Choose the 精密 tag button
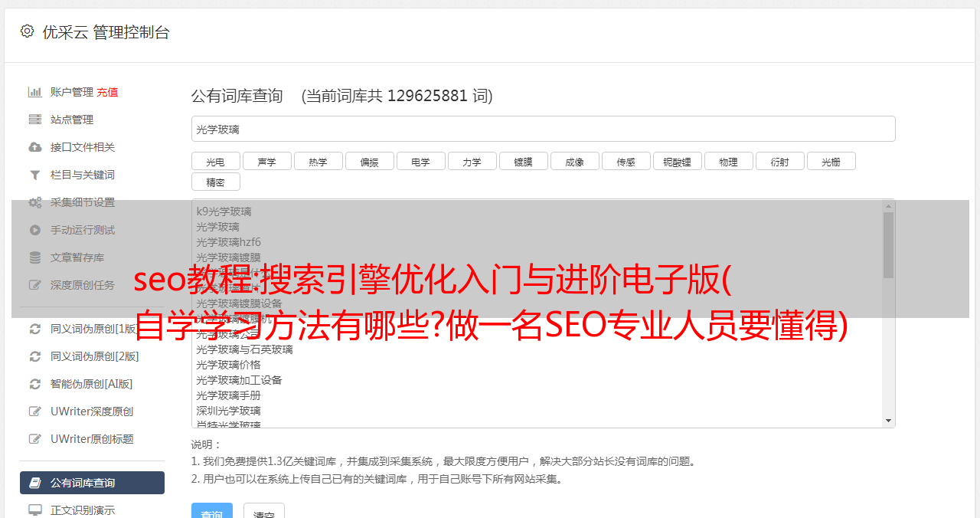 click(x=215, y=182)
